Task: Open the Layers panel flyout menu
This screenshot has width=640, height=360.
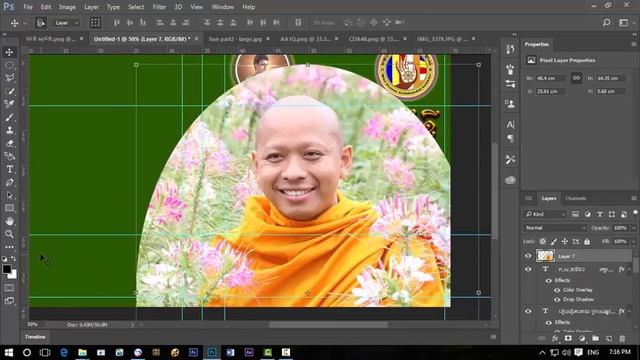Action: coord(633,198)
